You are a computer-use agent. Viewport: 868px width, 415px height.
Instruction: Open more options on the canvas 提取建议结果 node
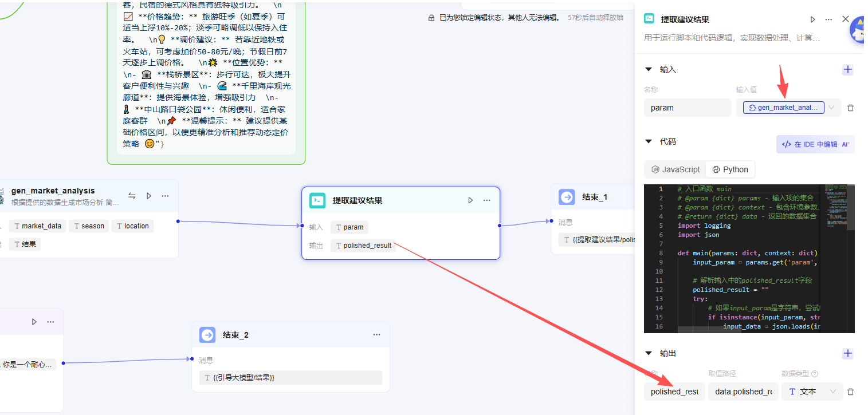[487, 200]
